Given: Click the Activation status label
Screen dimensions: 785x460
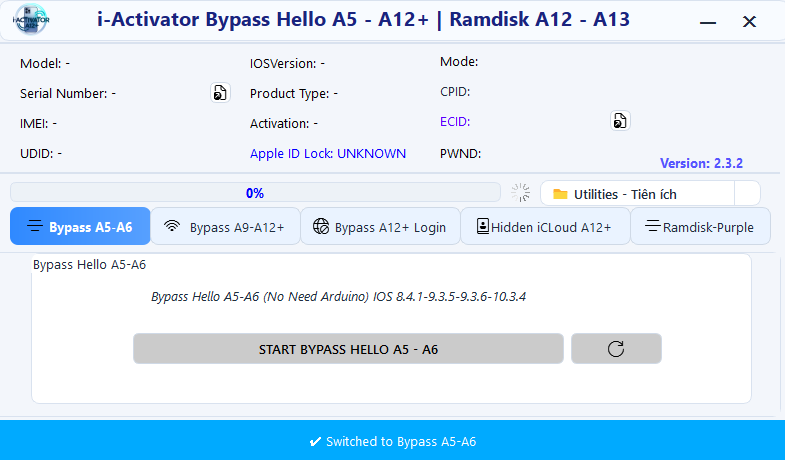Looking at the screenshot, I should pos(284,124).
